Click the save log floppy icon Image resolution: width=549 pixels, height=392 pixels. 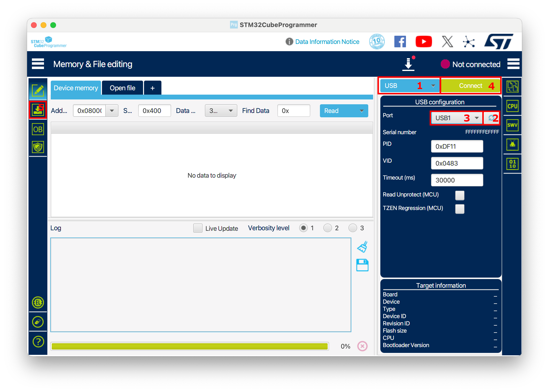(362, 265)
